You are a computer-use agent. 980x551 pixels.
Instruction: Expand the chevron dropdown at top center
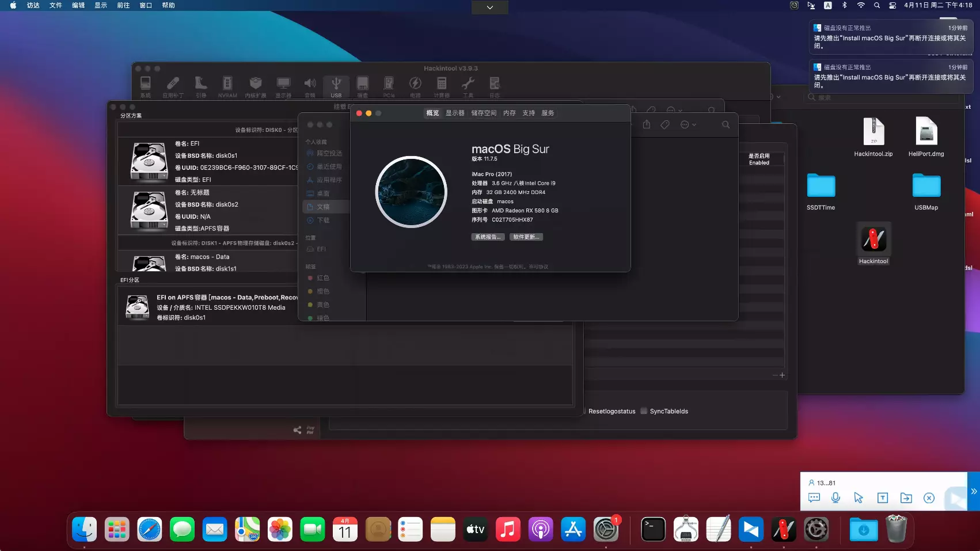coord(489,7)
